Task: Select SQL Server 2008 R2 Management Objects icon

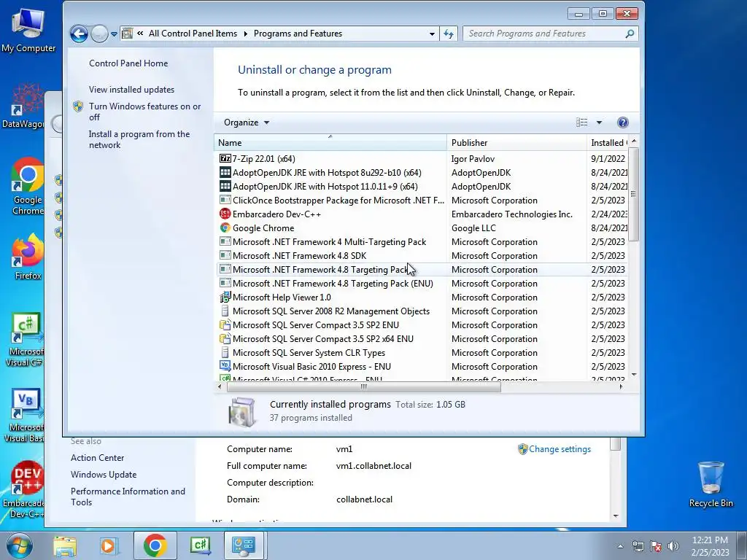Action: [225, 311]
